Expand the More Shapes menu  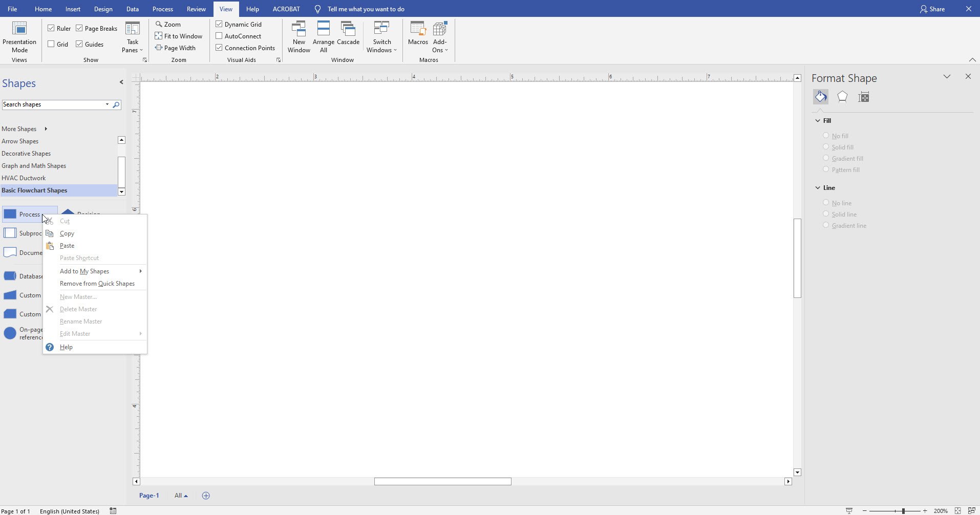19,128
